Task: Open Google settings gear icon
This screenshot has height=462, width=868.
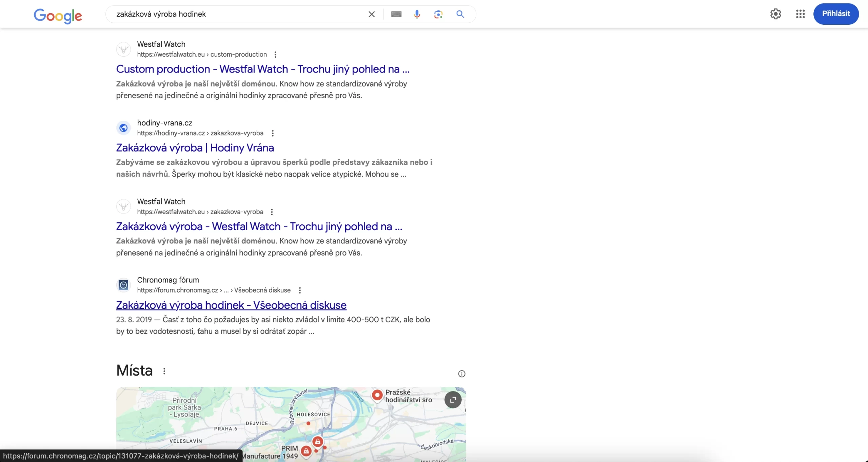Action: tap(775, 14)
